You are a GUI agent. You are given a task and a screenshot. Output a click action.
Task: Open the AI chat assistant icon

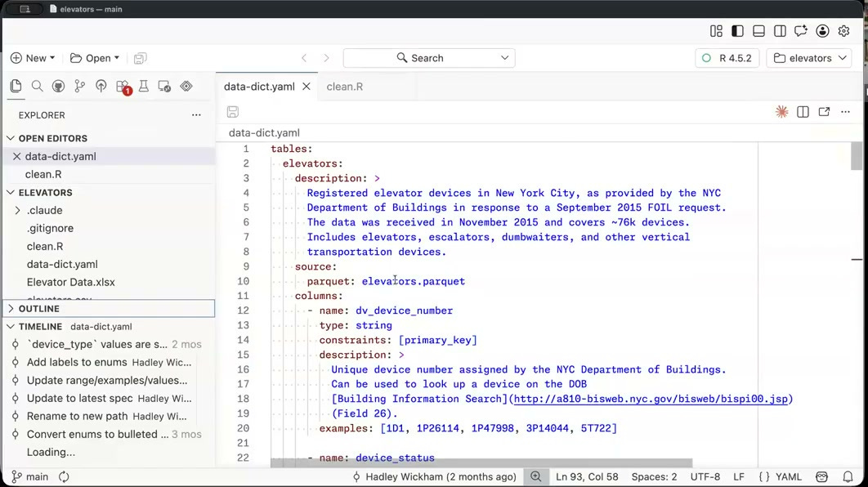[x=801, y=31]
